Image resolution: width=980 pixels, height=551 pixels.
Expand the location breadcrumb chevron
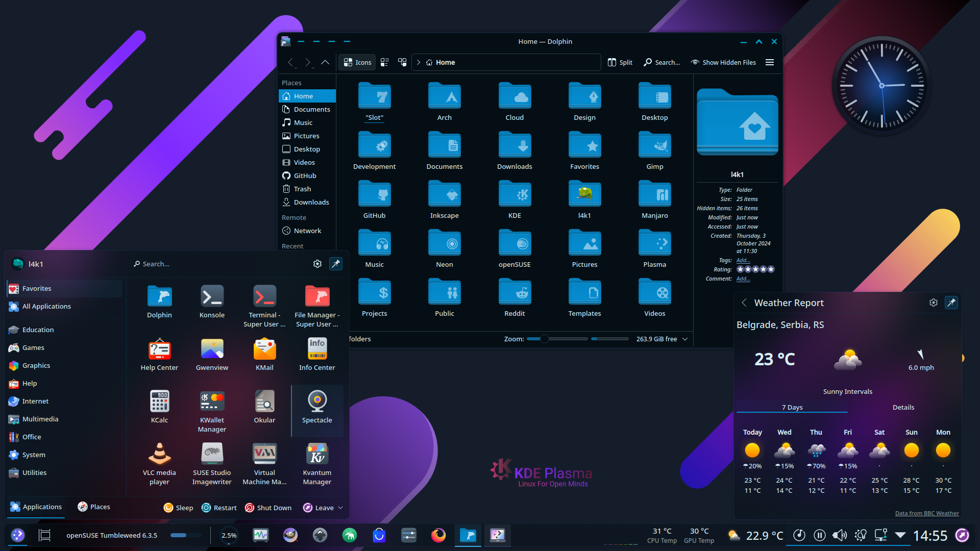(x=419, y=62)
